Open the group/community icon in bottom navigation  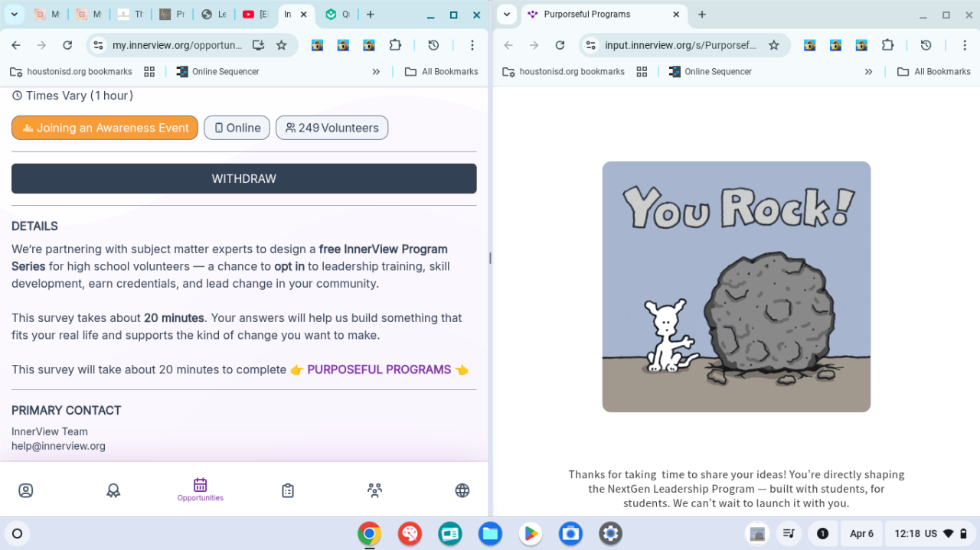click(x=374, y=490)
